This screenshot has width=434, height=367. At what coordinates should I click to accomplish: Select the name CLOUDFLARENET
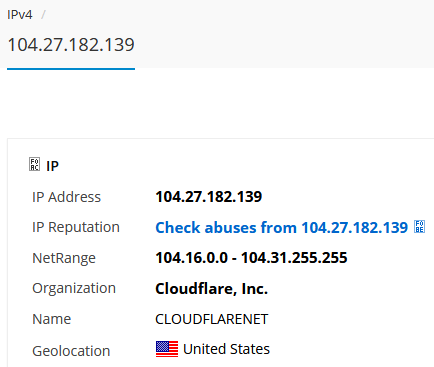pos(211,319)
